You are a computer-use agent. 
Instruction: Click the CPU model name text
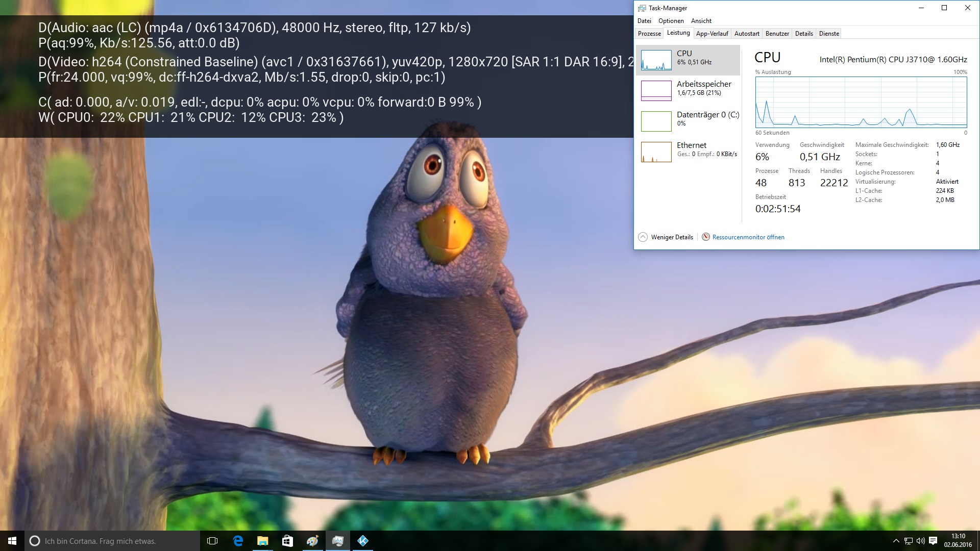point(893,60)
